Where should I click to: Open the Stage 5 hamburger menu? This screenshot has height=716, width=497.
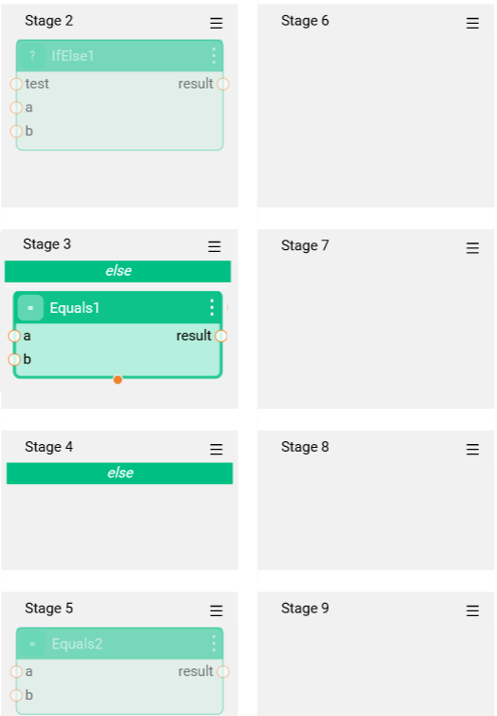coord(216,611)
